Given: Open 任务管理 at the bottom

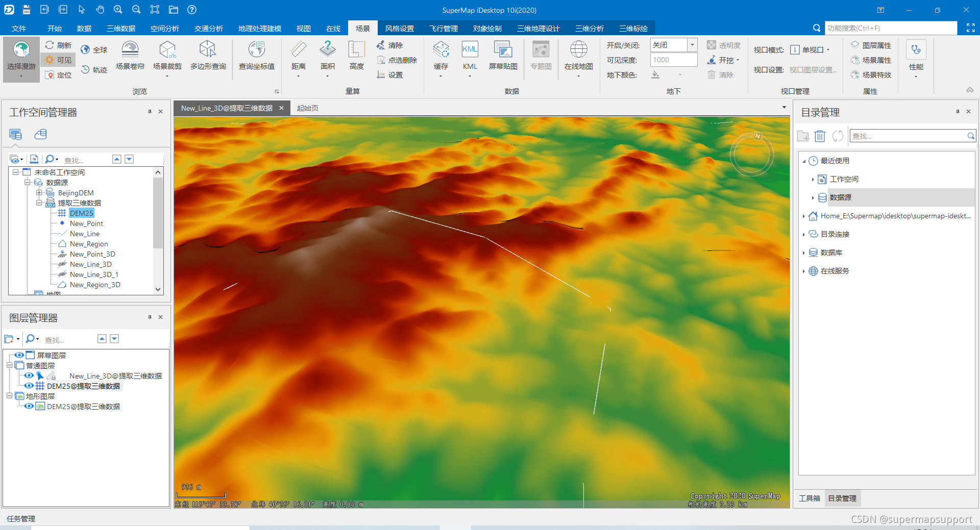Looking at the screenshot, I should [x=21, y=519].
